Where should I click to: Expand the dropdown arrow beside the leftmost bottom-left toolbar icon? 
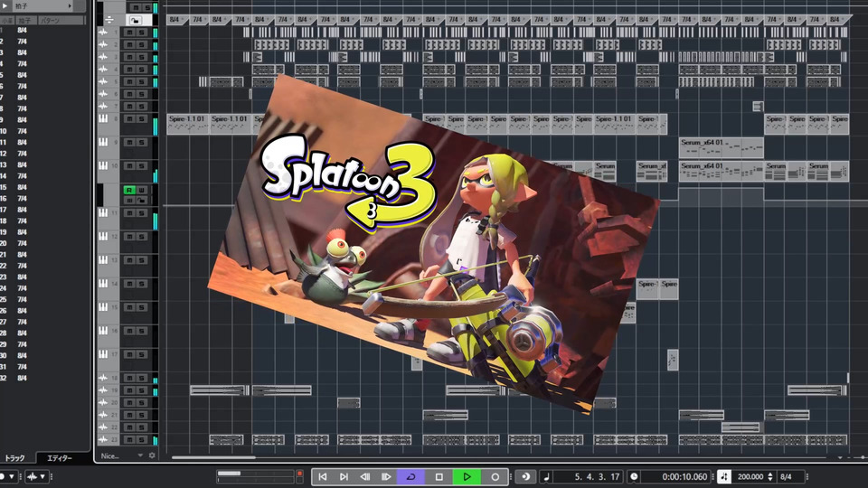(11, 476)
